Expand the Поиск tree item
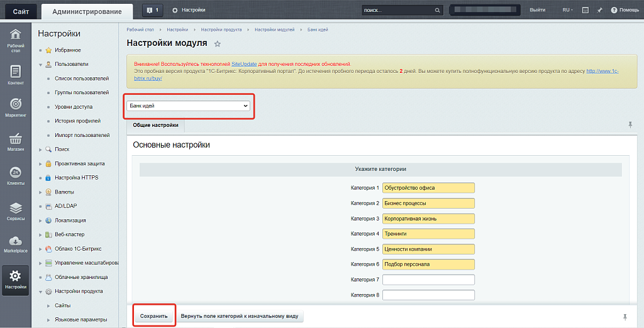This screenshot has height=328, width=644. [x=41, y=150]
